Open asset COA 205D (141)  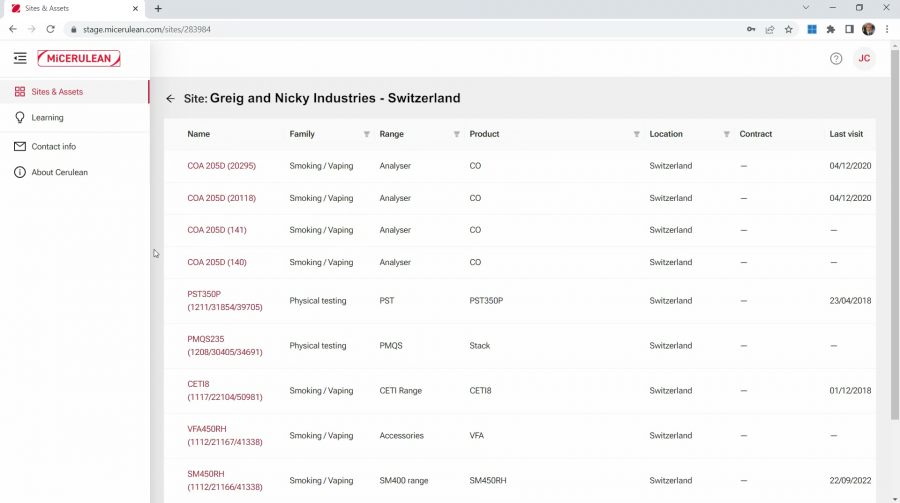217,230
